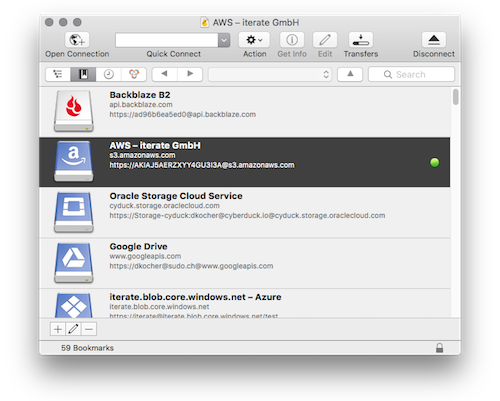Switch to the Bonjour view
Screen dimensions: 500x401
click(x=134, y=74)
